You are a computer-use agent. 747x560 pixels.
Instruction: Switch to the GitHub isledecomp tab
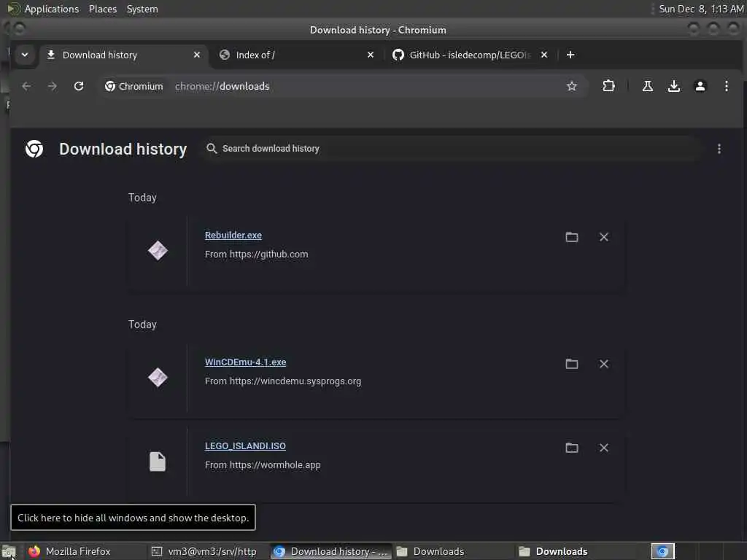coord(470,55)
